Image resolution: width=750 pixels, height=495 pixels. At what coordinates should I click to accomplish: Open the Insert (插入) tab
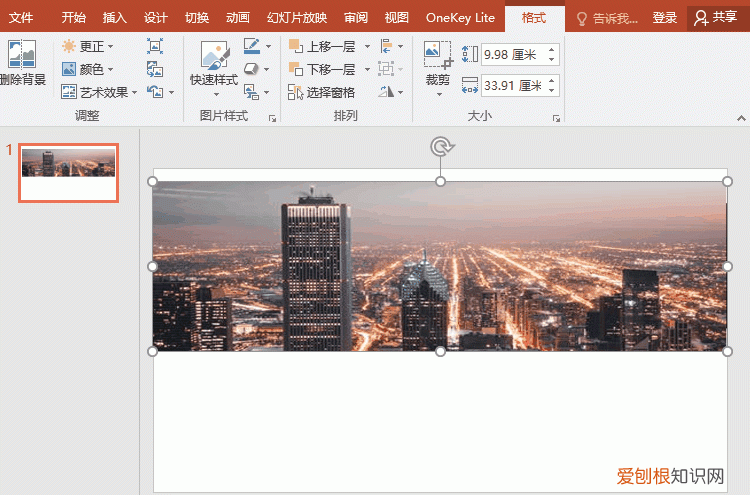click(x=115, y=17)
